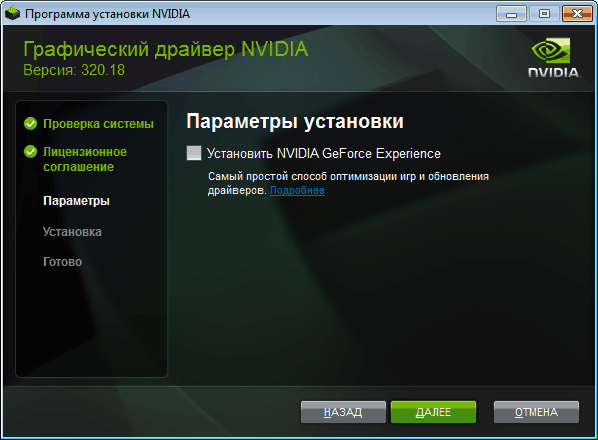Click green checkmark beside Проверка системы

31,124
